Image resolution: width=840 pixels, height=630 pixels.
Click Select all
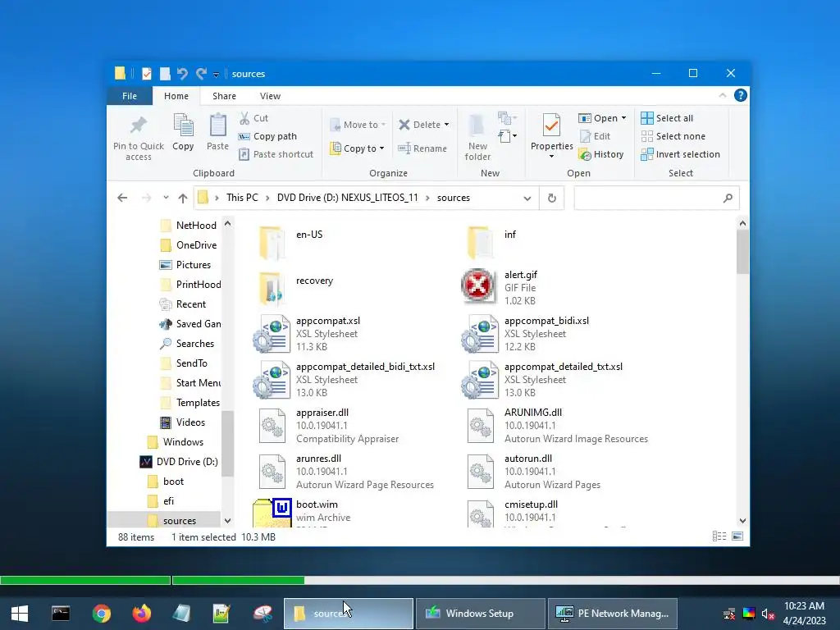coord(667,118)
